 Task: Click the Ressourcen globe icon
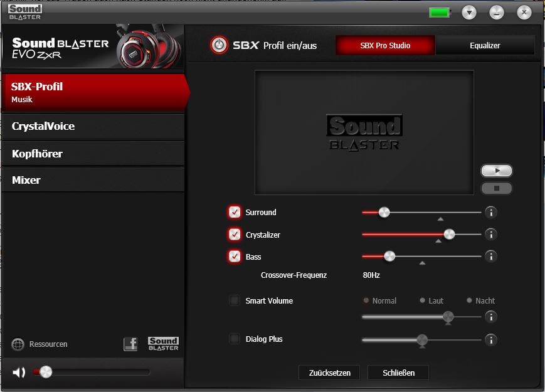[18, 344]
